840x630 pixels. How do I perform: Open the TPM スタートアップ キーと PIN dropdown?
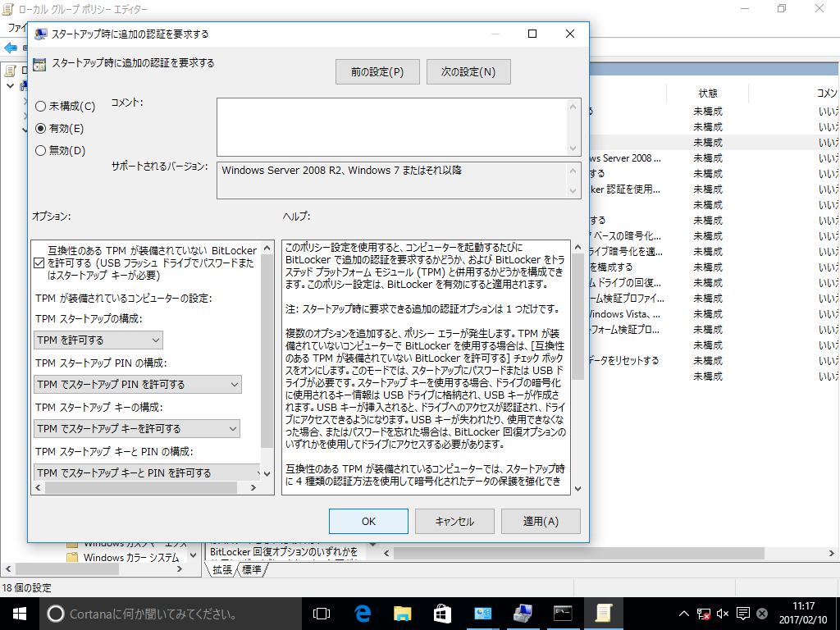(148, 472)
